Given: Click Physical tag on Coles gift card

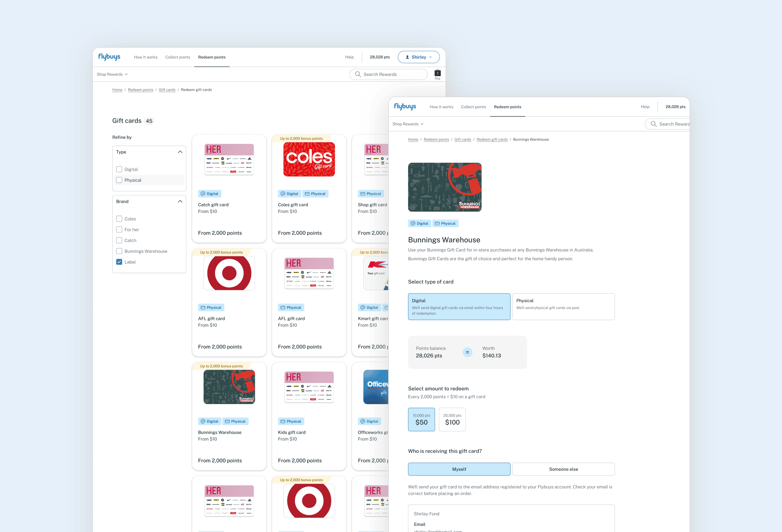Looking at the screenshot, I should coord(315,194).
